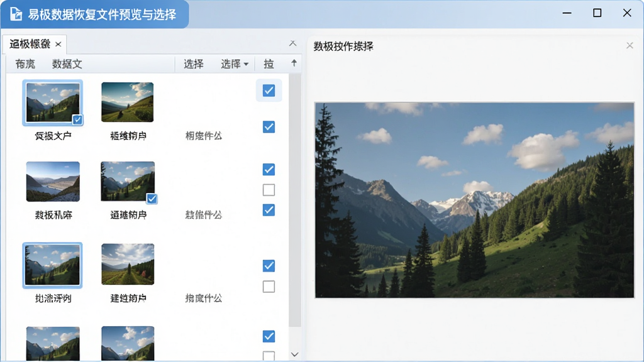Viewport: 644px width, 362px height.
Task: Select the first highlighted mountain thumbnail
Action: (53, 102)
